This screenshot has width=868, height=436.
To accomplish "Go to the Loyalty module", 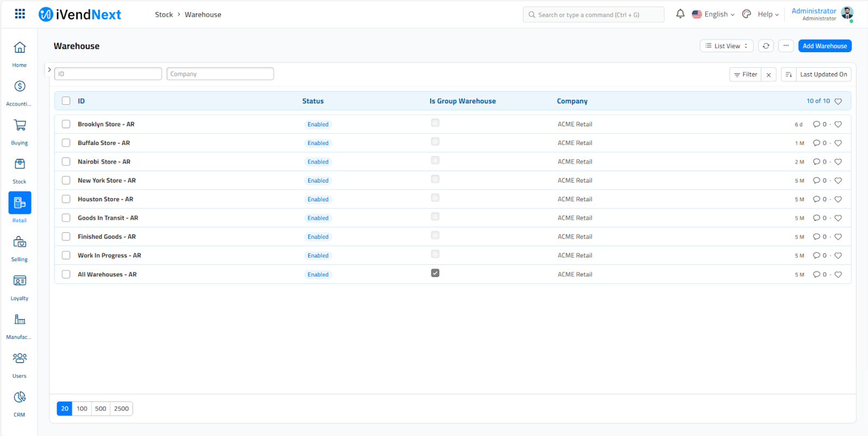I will click(x=20, y=281).
